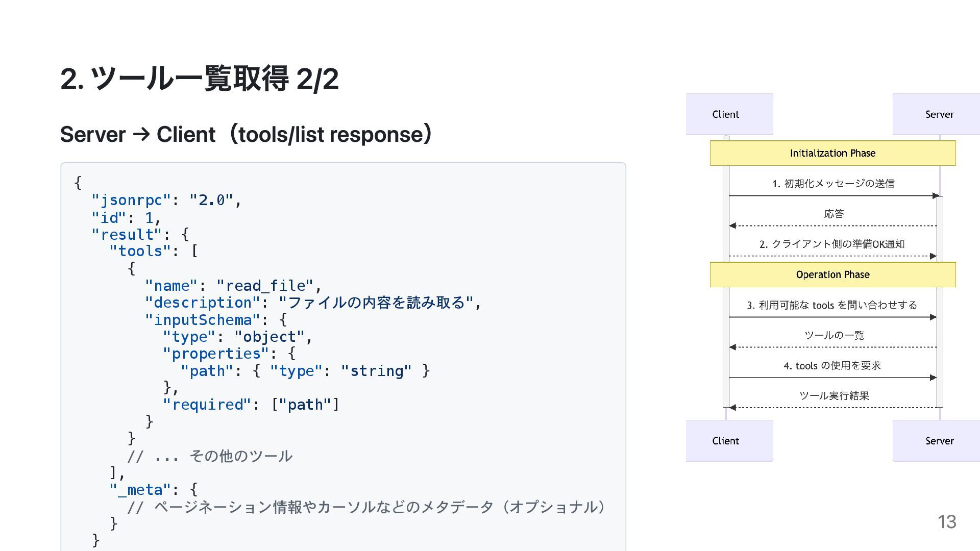Click the 利用可能な tools を問い合わせする label

(x=832, y=305)
